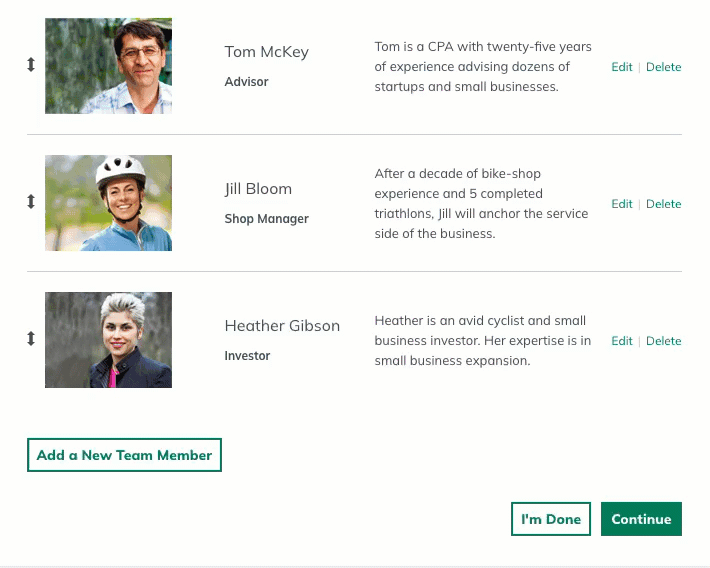Click Jill Bloom's name text
The height and width of the screenshot is (568, 710).
258,189
